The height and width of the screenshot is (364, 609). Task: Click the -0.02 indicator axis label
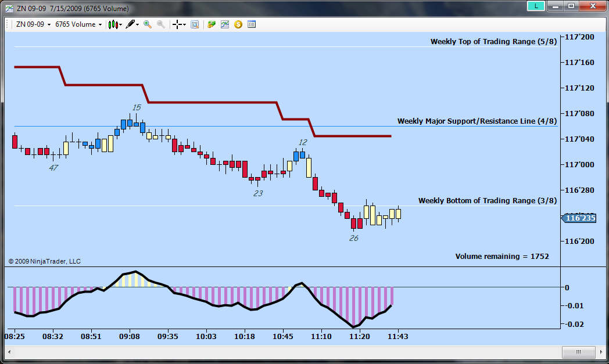coord(574,324)
